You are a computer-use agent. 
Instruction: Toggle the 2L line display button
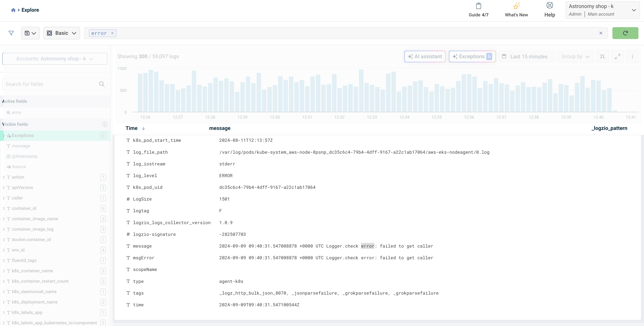pyautogui.click(x=603, y=57)
